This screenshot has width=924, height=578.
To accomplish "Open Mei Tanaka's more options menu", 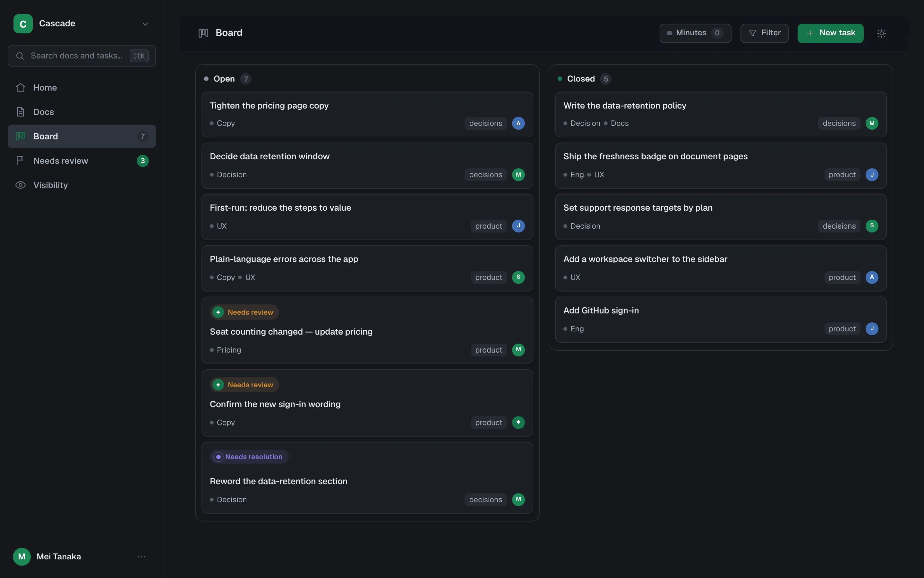I will (x=142, y=556).
